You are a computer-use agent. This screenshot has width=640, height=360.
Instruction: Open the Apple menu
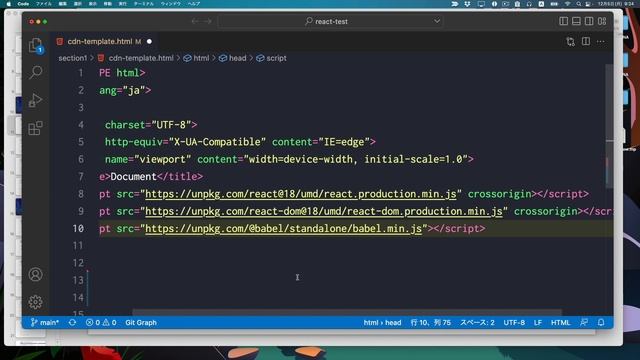tap(8, 4)
